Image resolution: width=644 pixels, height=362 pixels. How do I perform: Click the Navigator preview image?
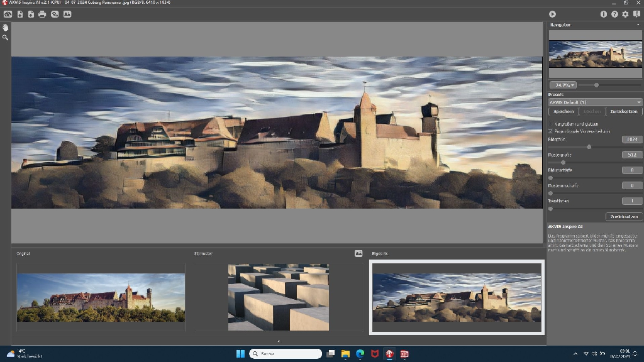coord(595,54)
